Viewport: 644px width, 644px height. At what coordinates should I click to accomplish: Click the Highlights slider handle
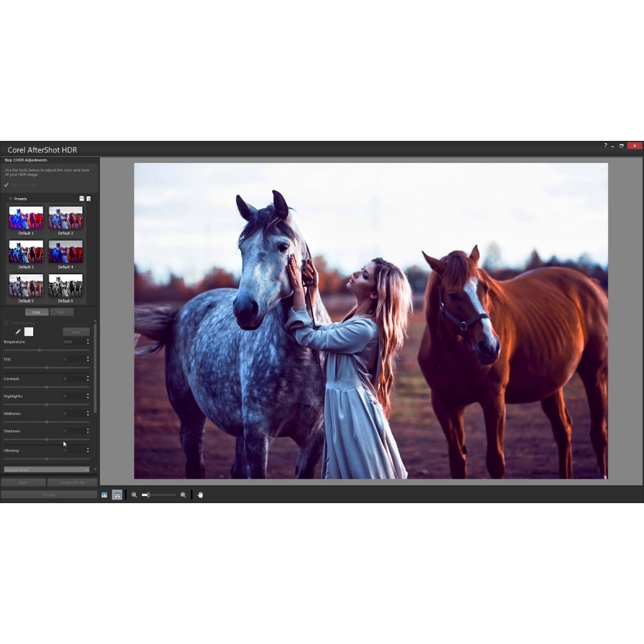pyautogui.click(x=47, y=404)
